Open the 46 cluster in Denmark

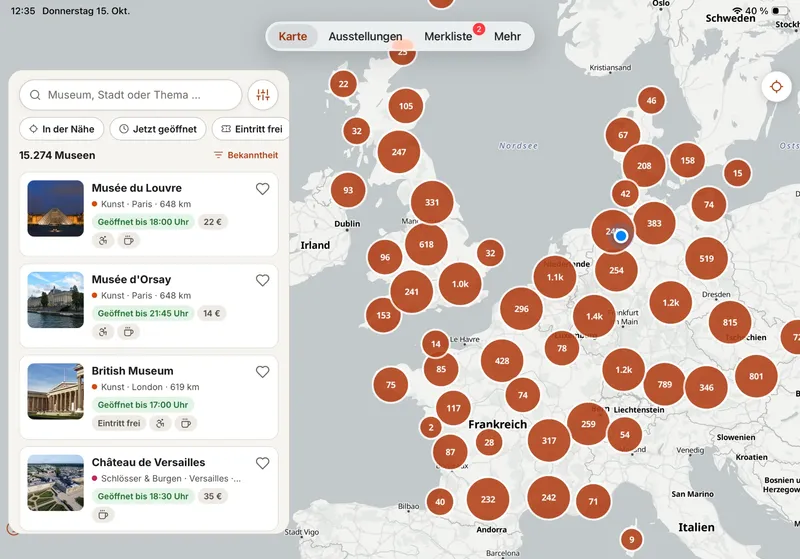[652, 100]
